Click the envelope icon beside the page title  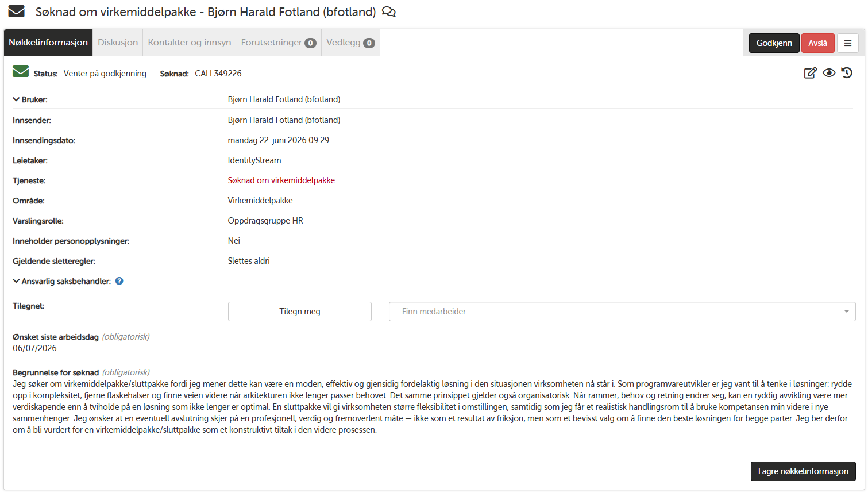pyautogui.click(x=16, y=11)
